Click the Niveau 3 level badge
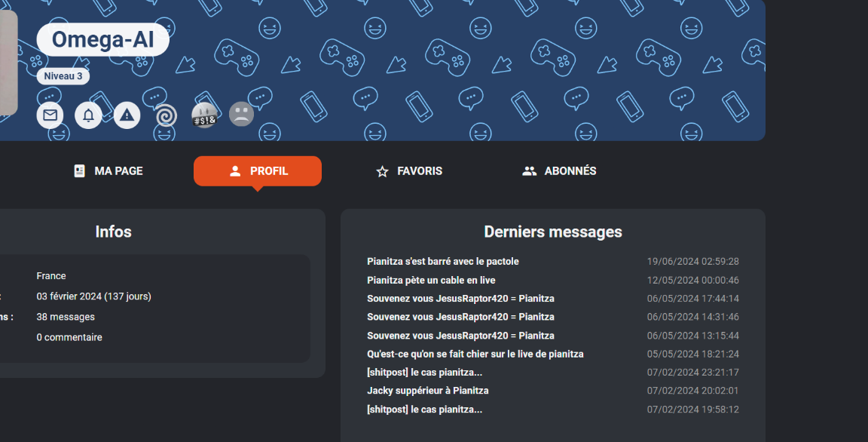This screenshot has width=868, height=442. [x=63, y=76]
